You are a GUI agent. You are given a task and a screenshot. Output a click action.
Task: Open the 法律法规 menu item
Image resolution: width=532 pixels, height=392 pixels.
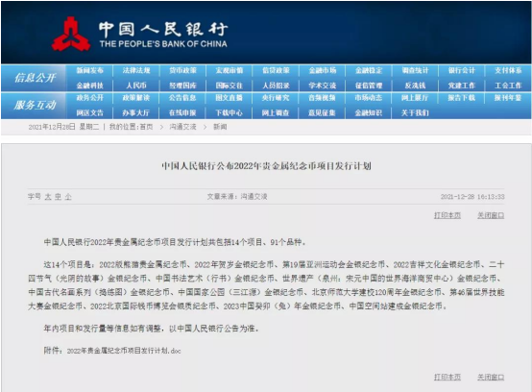coord(136,70)
